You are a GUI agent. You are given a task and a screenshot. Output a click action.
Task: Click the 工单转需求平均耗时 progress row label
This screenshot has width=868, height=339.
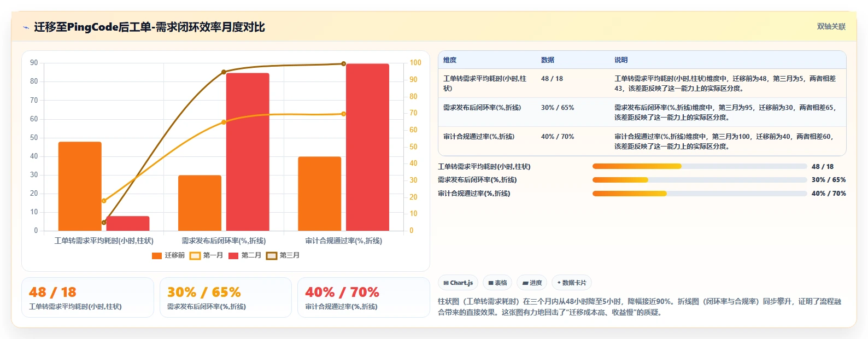(x=484, y=167)
